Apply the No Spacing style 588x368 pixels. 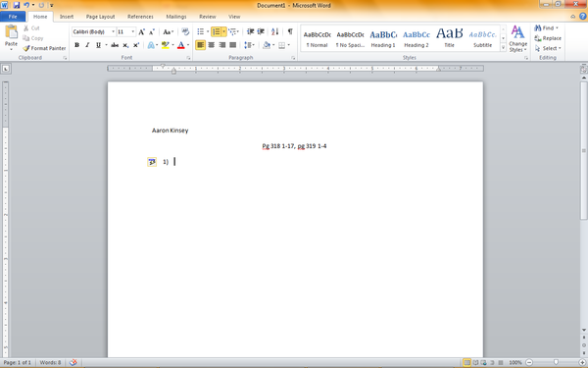pyautogui.click(x=350, y=38)
